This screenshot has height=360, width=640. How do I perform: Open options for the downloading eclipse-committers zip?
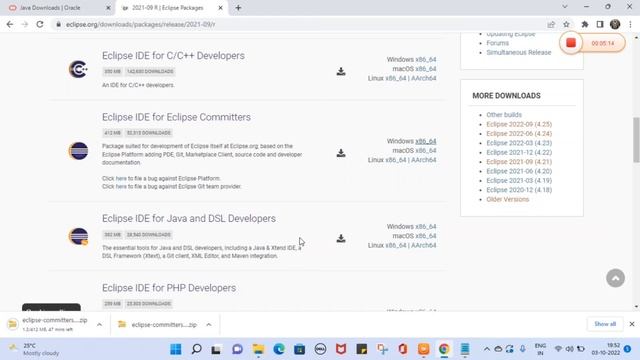(x=99, y=325)
